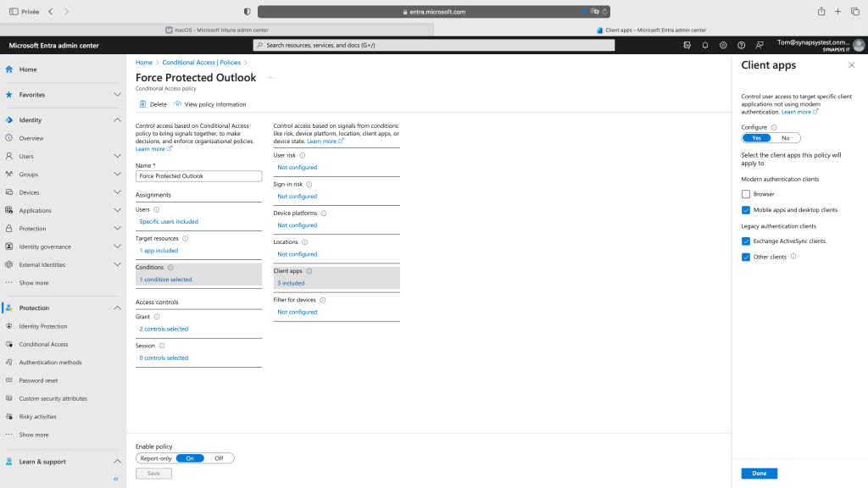Expand the Devices sidebar group
Screen dimensions: 868x488
point(117,192)
